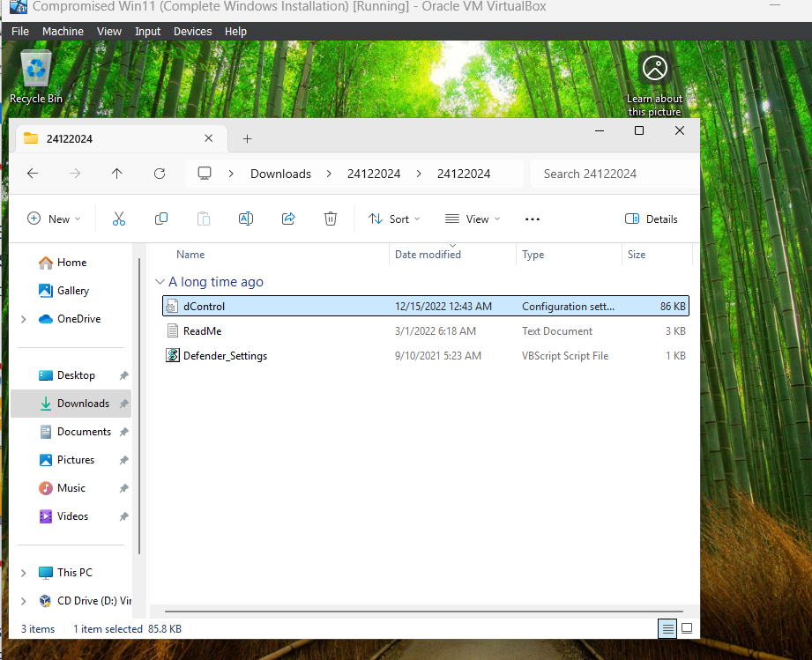812x660 pixels.
Task: Add a new File Explorer tab
Action: coord(248,138)
